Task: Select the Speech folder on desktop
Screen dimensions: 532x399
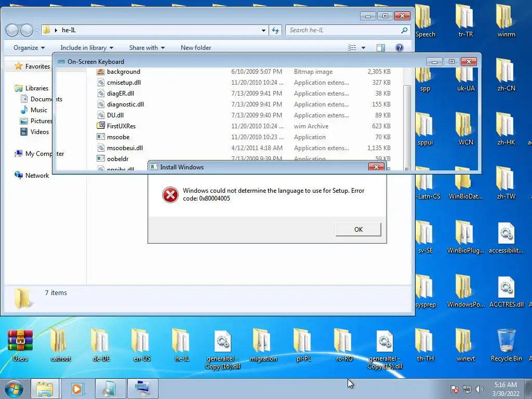Action: coord(425,21)
